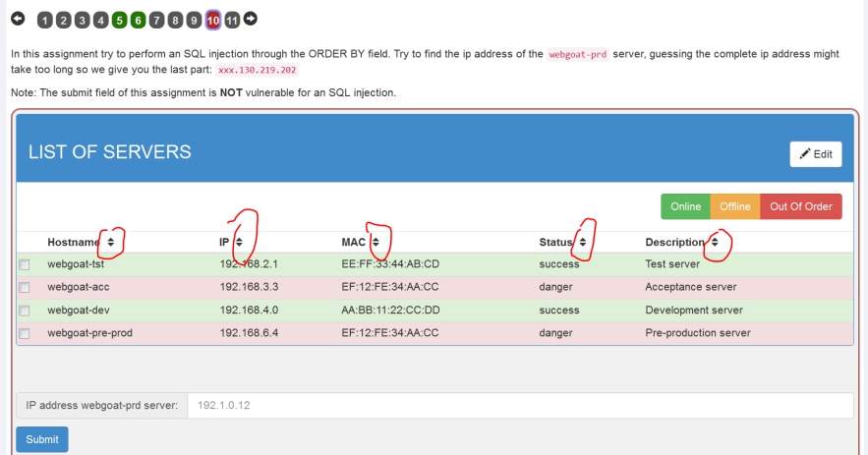The image size is (868, 455).
Task: Check the webgoat-acc server checkbox
Action: pyautogui.click(x=25, y=287)
